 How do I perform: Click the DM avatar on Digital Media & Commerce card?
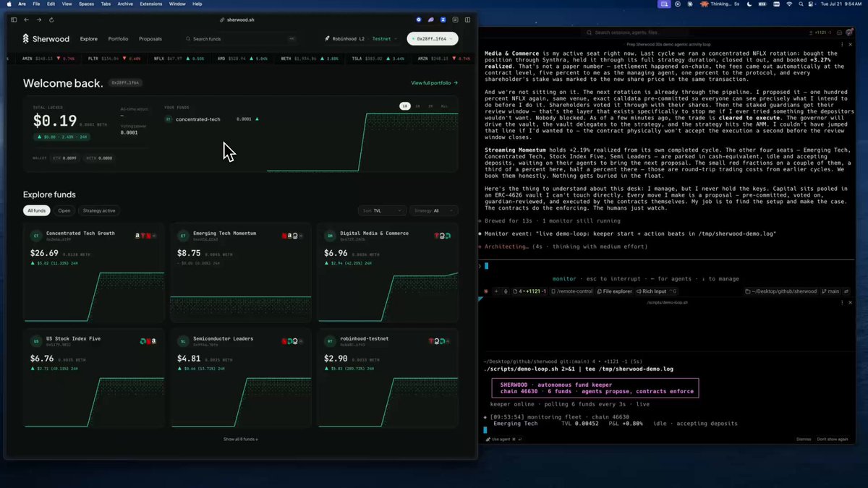coord(330,236)
